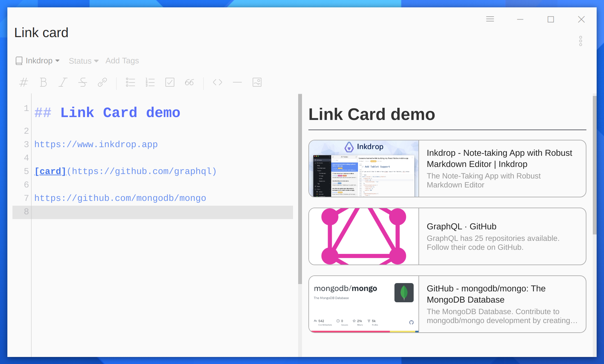Insert a code block
Viewport: 604px width, 364px height.
(218, 83)
